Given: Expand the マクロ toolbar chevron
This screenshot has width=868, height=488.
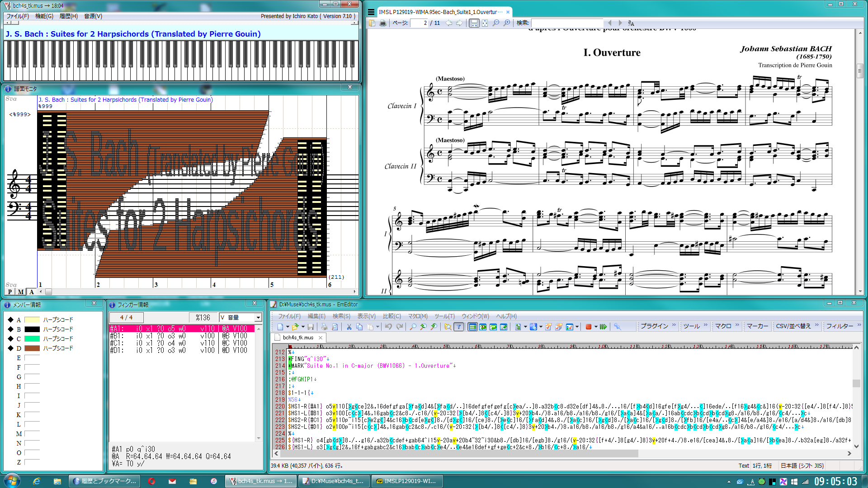Looking at the screenshot, I should coord(737,325).
